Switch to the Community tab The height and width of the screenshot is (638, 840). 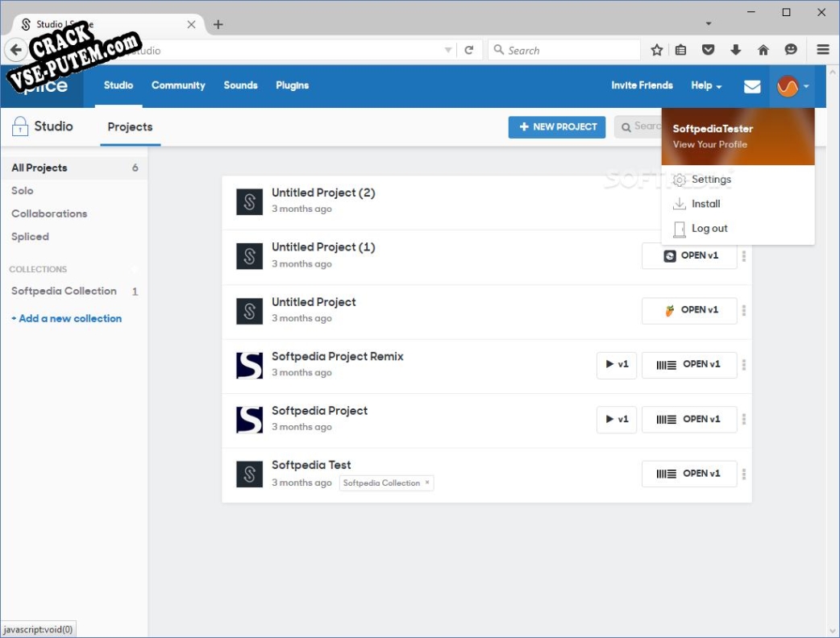[178, 85]
